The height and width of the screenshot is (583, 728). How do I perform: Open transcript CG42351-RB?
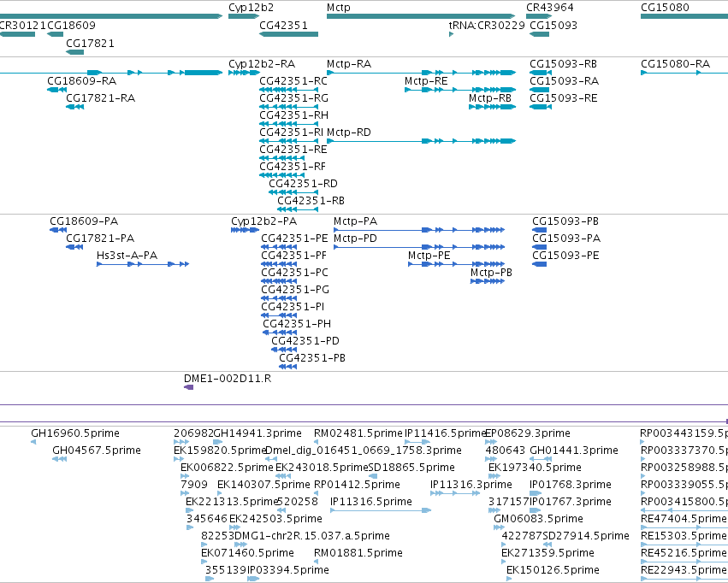point(311,201)
